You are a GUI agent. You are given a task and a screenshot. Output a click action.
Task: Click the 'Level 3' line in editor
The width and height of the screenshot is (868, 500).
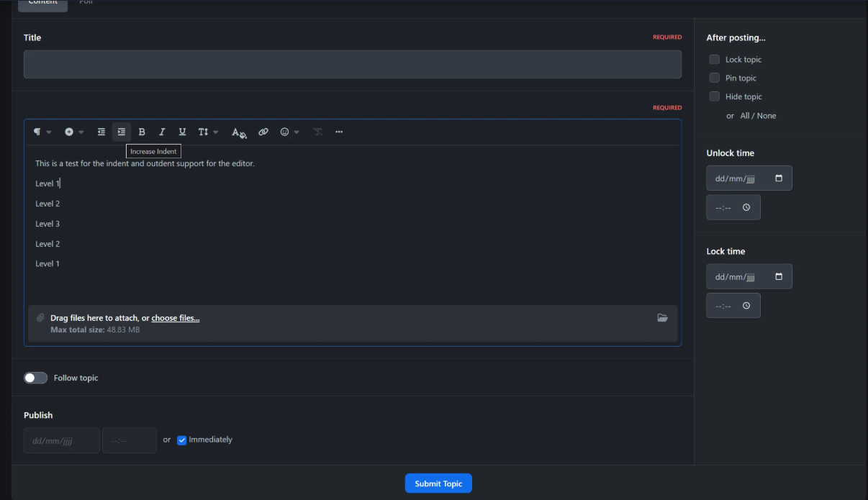(x=48, y=224)
